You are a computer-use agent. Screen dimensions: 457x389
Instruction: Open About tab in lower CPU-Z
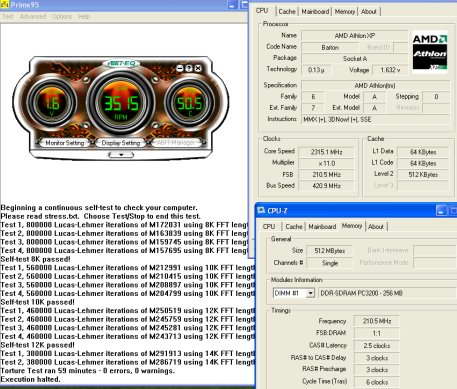[x=376, y=227]
